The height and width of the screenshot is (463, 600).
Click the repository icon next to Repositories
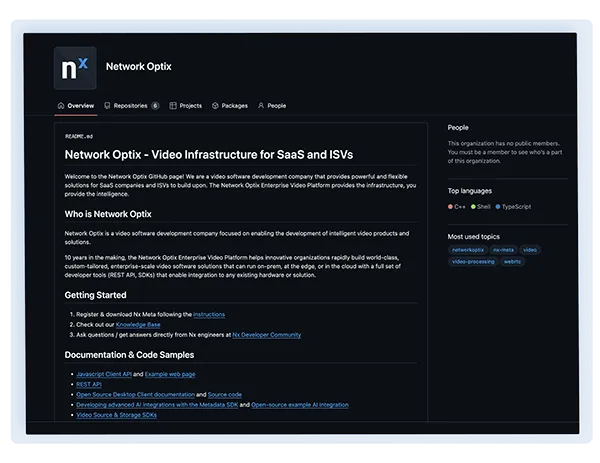click(x=108, y=105)
